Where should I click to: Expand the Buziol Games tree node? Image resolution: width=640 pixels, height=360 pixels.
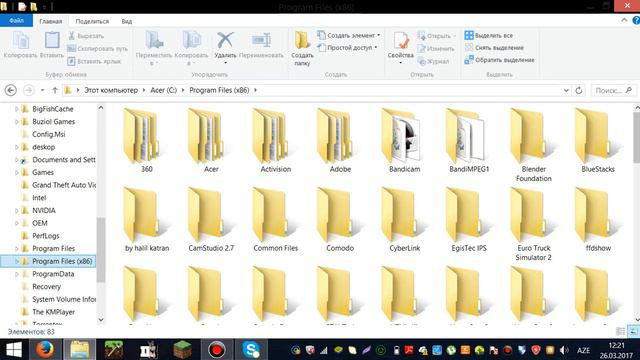click(17, 122)
